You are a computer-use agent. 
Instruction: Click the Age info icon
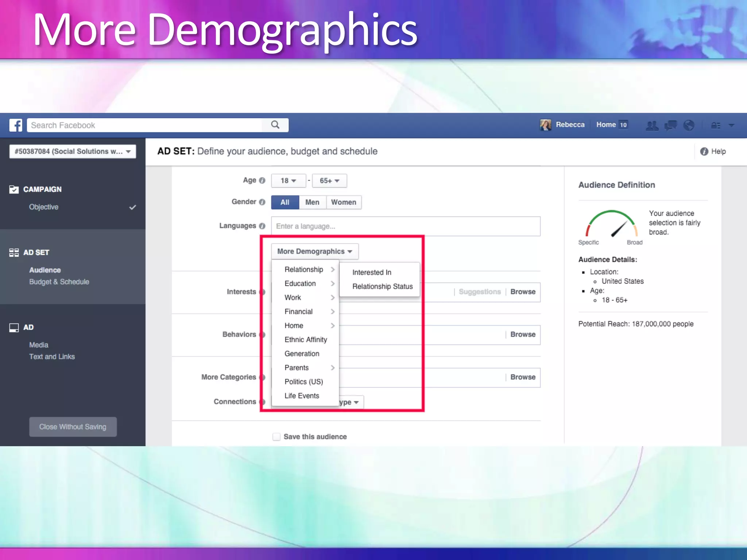click(x=262, y=180)
